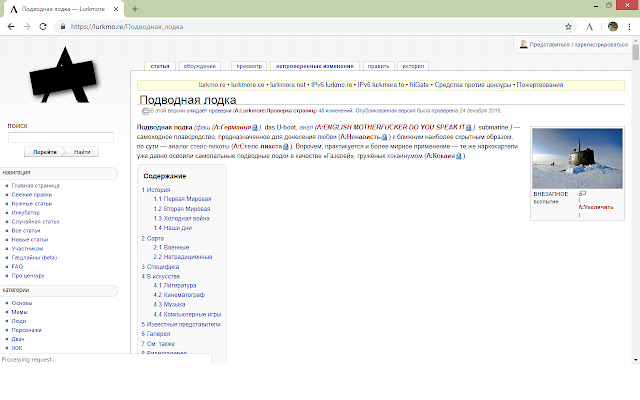640x400 pixels.
Task: Jump to section 4.1 Литература
Action: click(175, 285)
